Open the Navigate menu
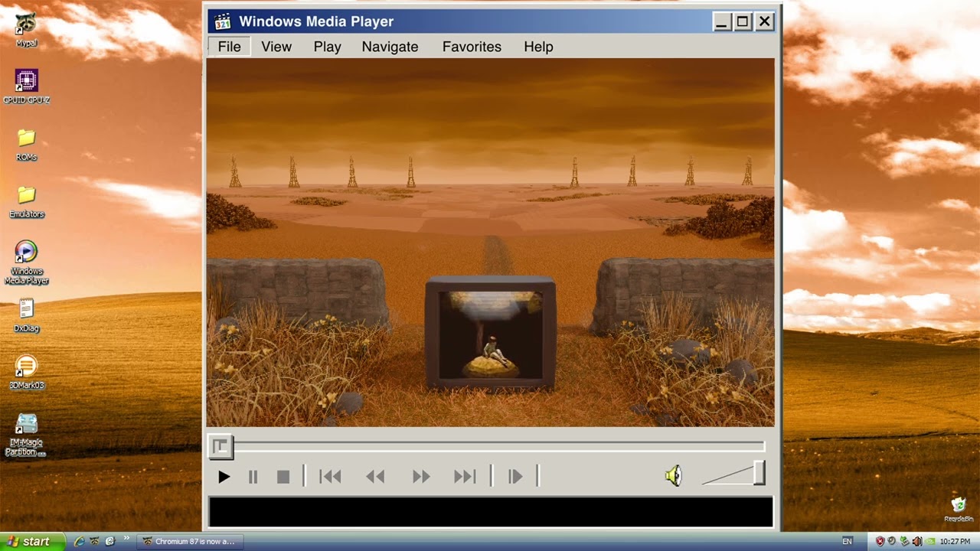This screenshot has height=551, width=980. tap(390, 47)
